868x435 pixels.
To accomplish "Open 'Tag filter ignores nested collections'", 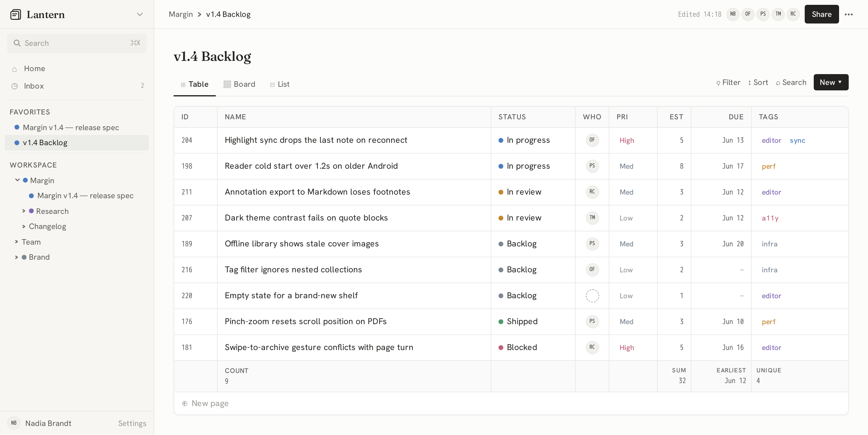I will (x=293, y=270).
